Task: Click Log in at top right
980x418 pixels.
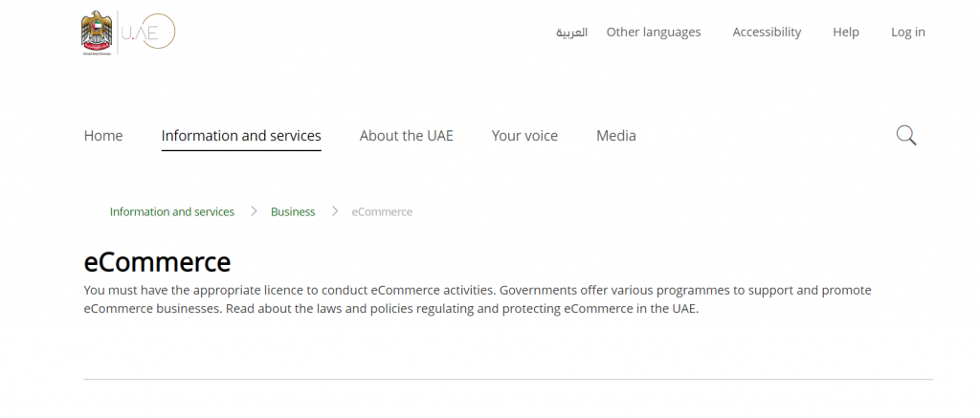Action: pyautogui.click(x=908, y=32)
